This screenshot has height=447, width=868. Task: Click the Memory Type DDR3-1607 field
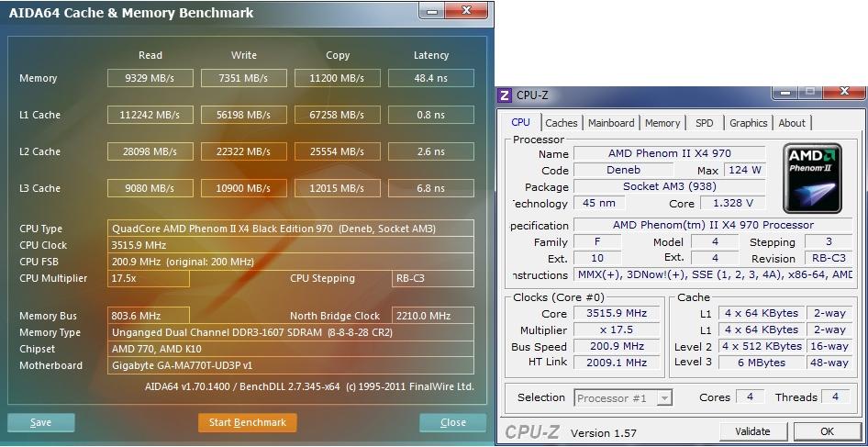pos(291,332)
